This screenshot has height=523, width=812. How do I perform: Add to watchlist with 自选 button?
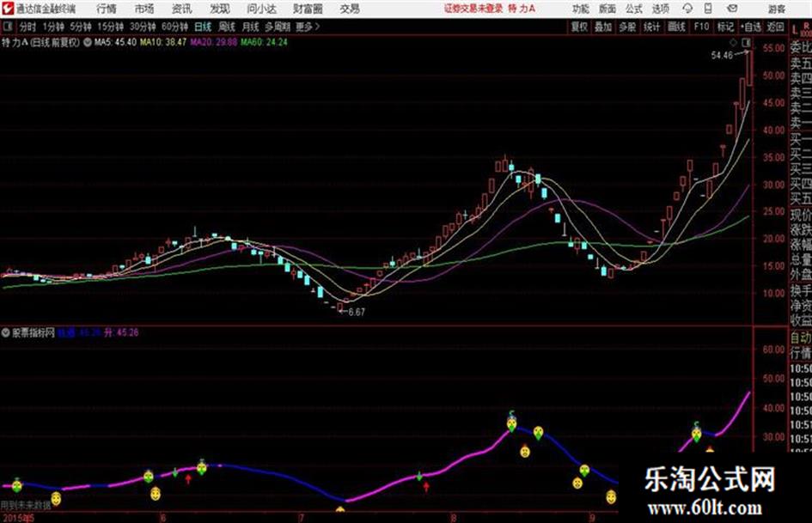751,27
